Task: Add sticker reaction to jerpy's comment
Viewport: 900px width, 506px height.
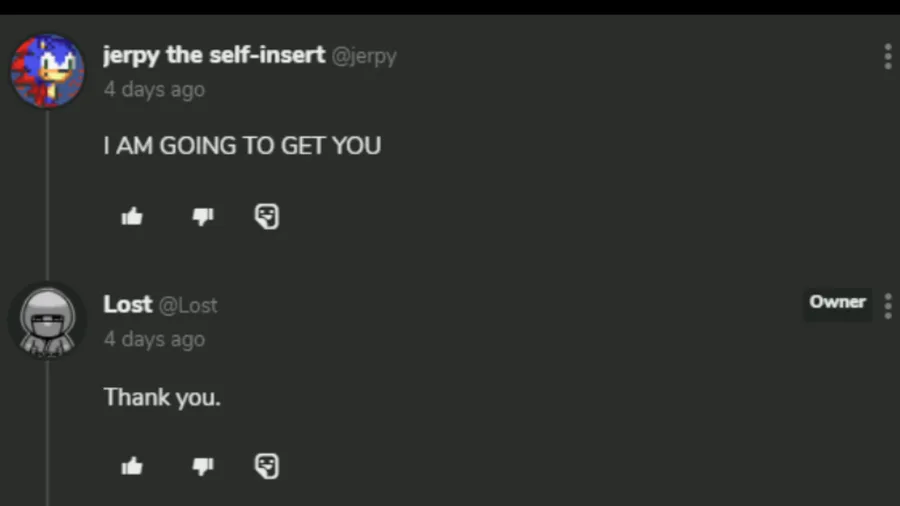Action: tap(266, 216)
